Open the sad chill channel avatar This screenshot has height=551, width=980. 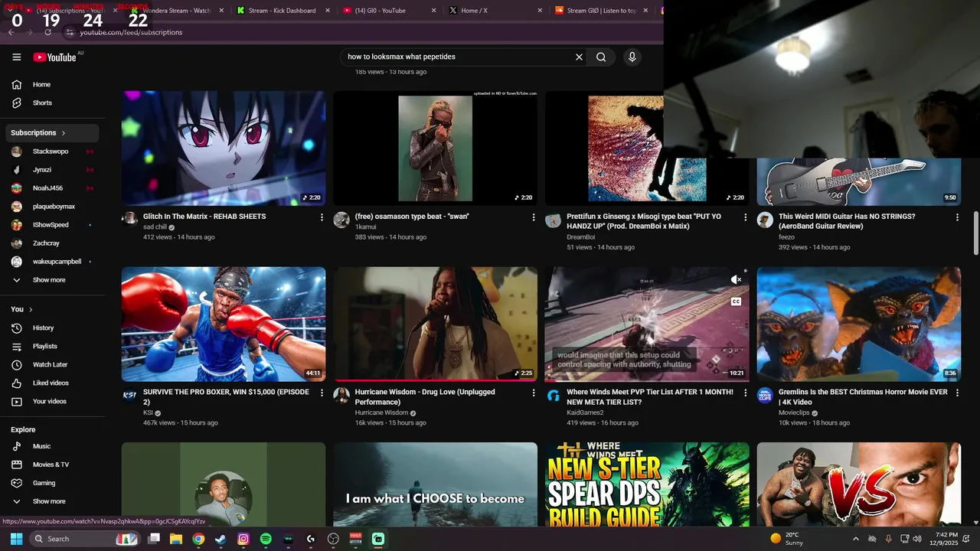(130, 220)
